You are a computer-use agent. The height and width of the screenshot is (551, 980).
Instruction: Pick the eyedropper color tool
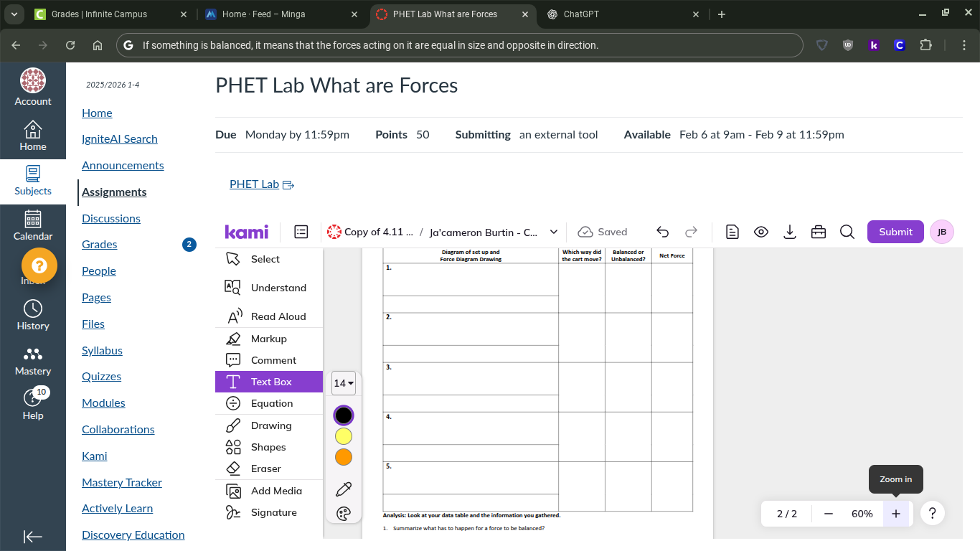[x=343, y=489]
